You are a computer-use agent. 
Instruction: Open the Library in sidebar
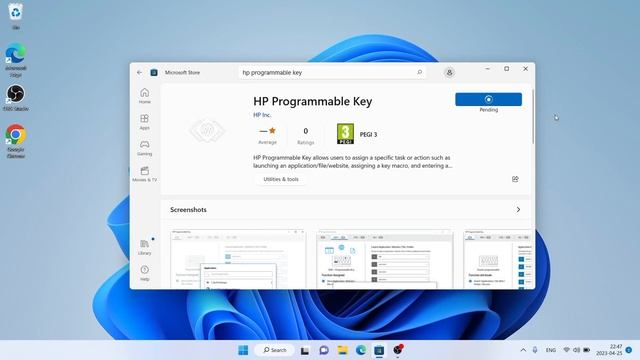pyautogui.click(x=144, y=247)
